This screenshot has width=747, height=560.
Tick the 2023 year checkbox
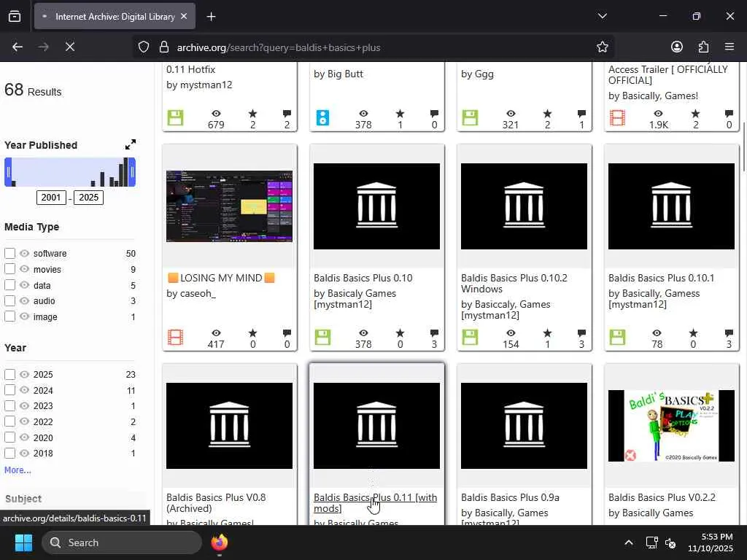pyautogui.click(x=10, y=405)
